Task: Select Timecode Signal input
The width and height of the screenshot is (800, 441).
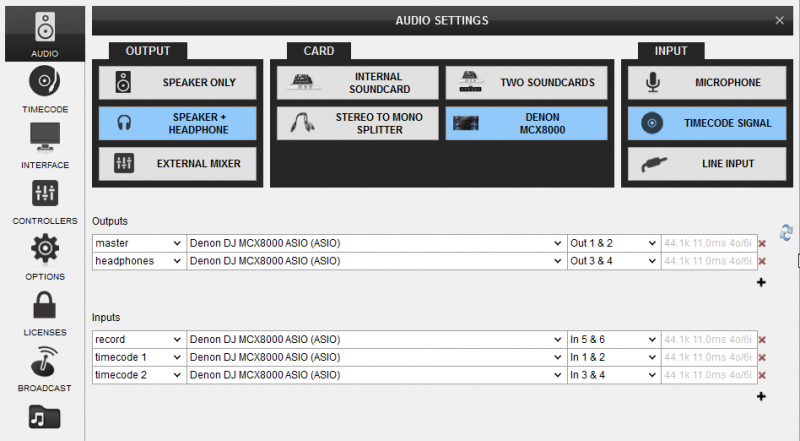Action: (x=707, y=123)
